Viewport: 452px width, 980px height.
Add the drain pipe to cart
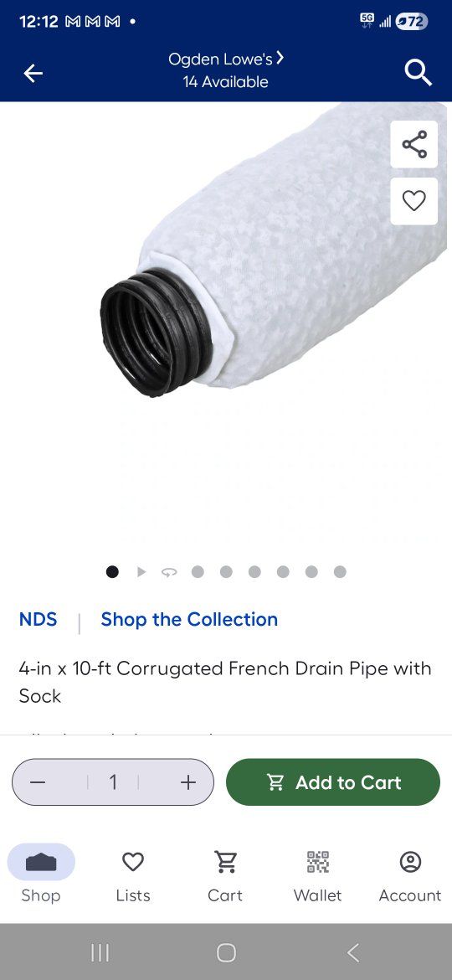[333, 781]
